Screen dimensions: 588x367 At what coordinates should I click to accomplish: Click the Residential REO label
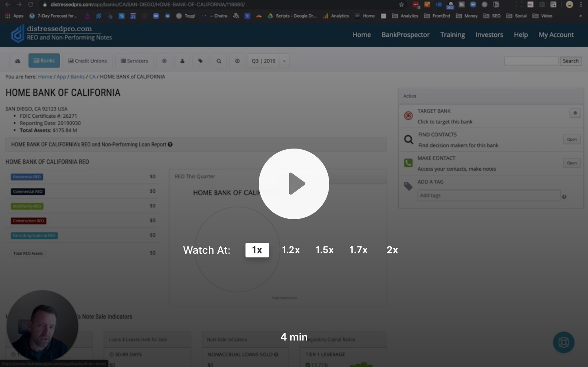pyautogui.click(x=27, y=177)
